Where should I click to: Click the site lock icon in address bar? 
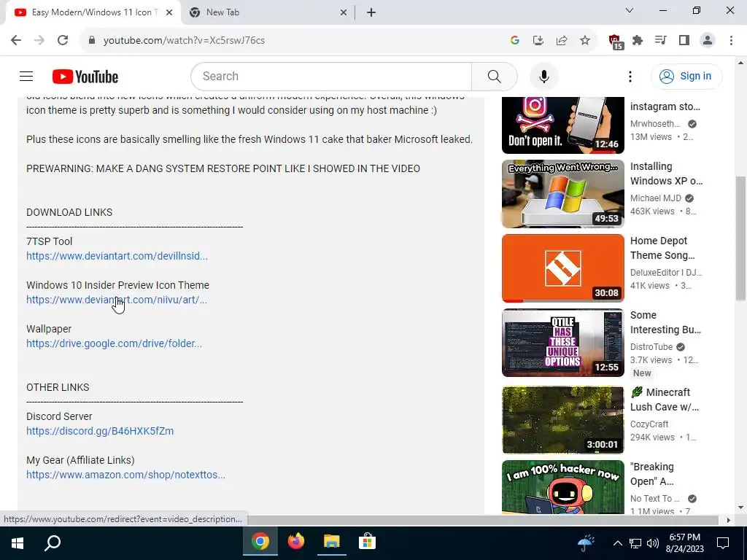coord(92,41)
